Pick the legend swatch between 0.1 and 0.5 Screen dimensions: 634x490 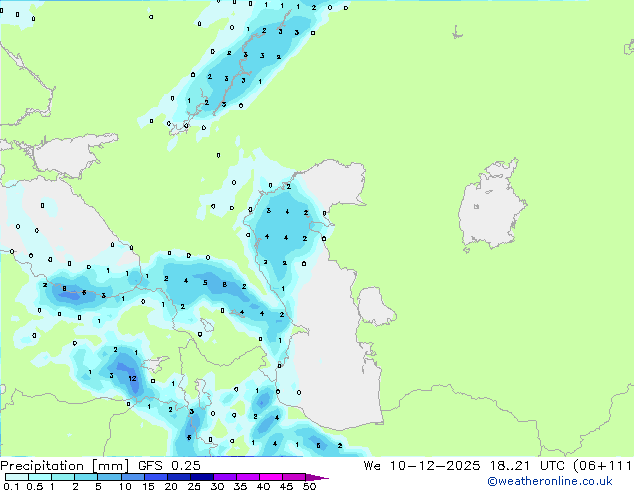(17, 477)
